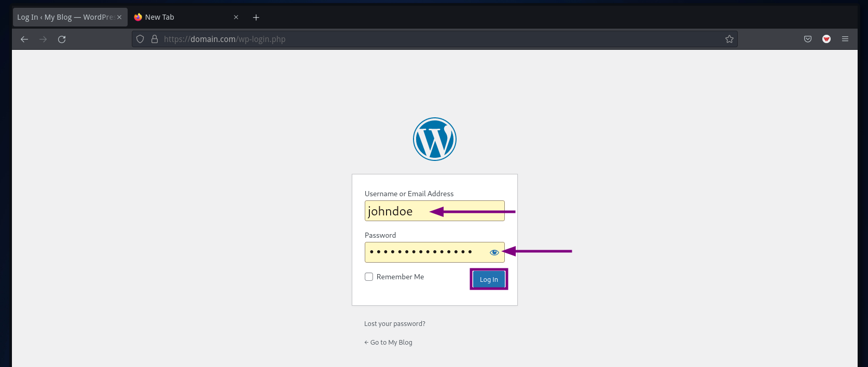Focus the Password field

(x=435, y=252)
